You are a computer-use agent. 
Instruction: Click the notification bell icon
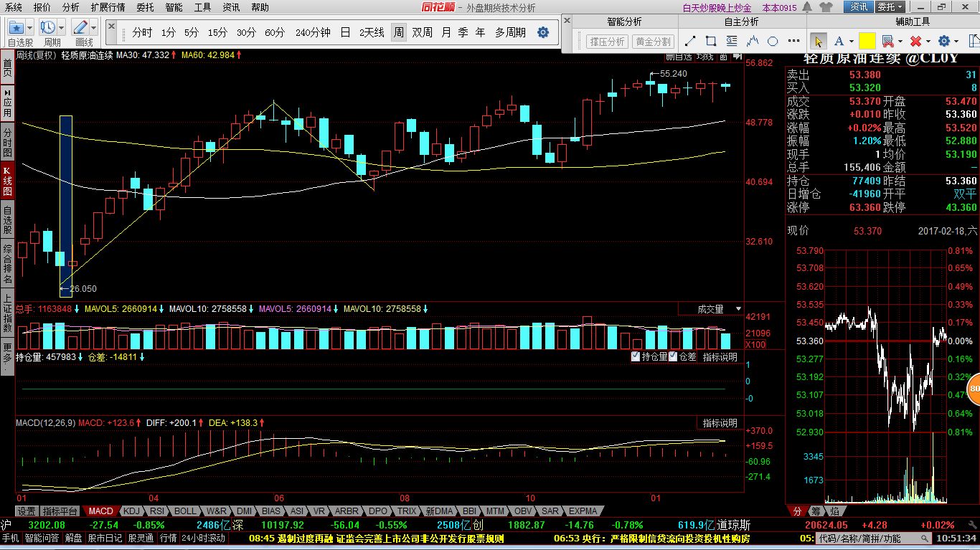807,7
